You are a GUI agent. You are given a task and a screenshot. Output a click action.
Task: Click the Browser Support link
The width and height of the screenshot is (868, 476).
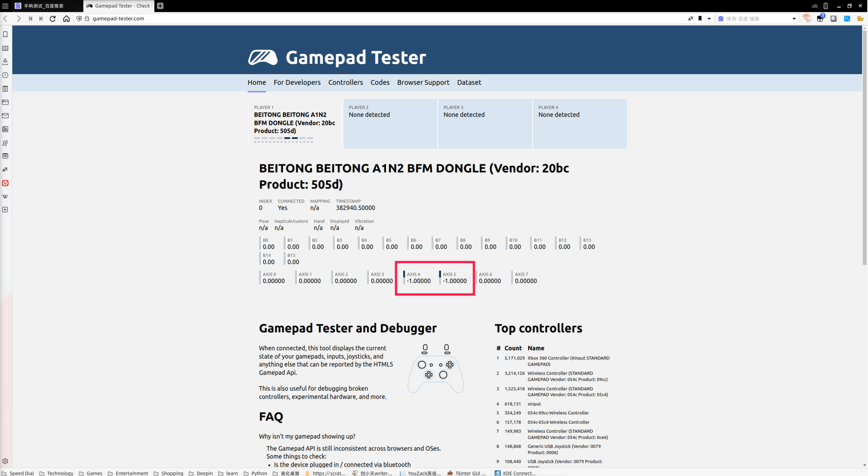point(423,82)
